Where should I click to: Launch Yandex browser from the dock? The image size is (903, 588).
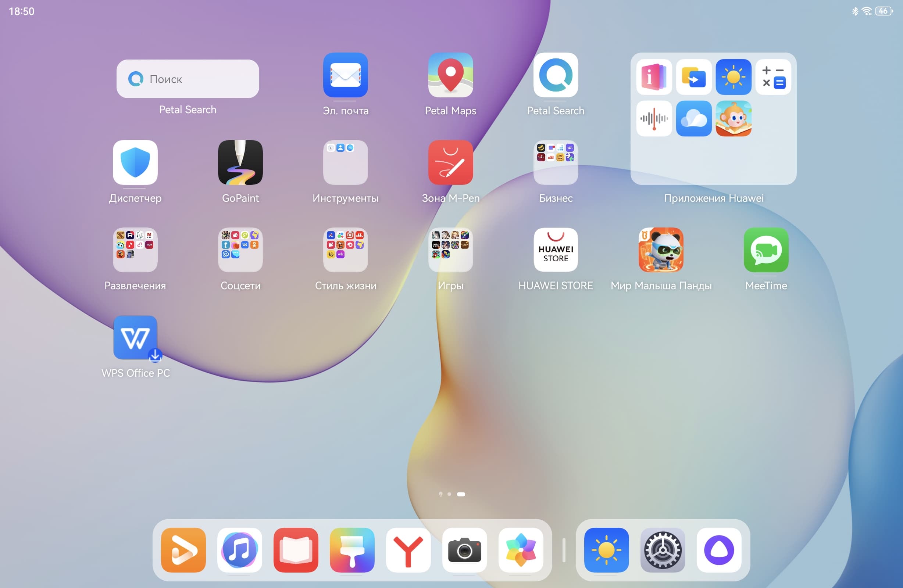coord(408,550)
